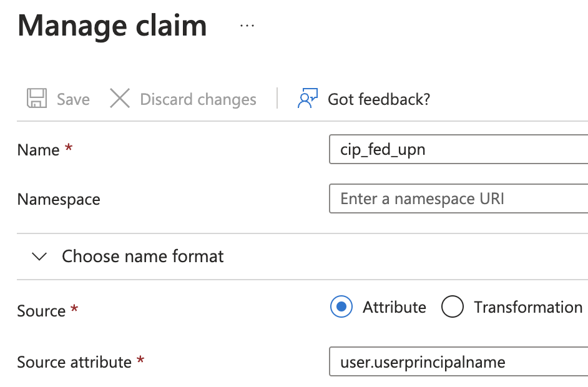This screenshot has width=588, height=387.
Task: Expand the Choose name format chevron
Action: (x=39, y=257)
